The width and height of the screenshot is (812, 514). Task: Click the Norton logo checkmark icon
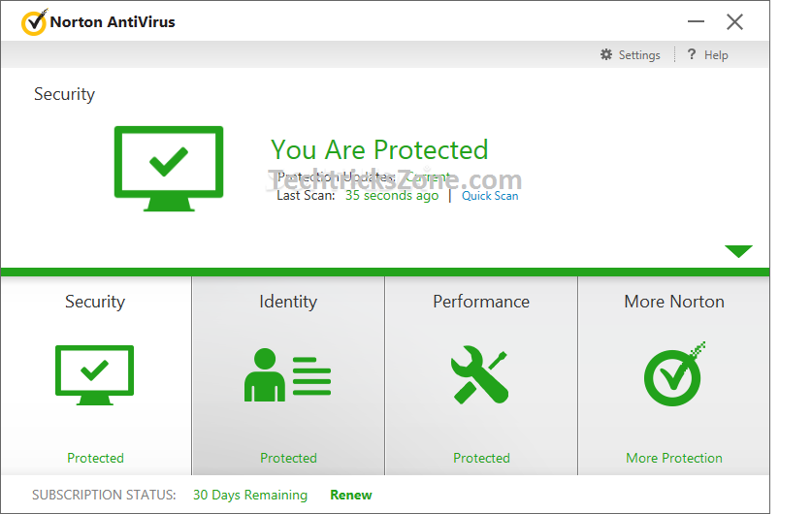click(x=34, y=21)
